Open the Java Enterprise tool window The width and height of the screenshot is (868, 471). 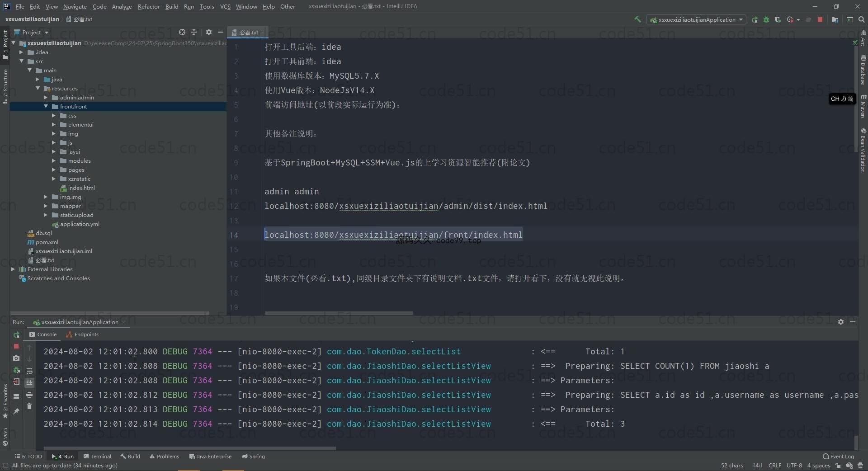[x=210, y=456]
